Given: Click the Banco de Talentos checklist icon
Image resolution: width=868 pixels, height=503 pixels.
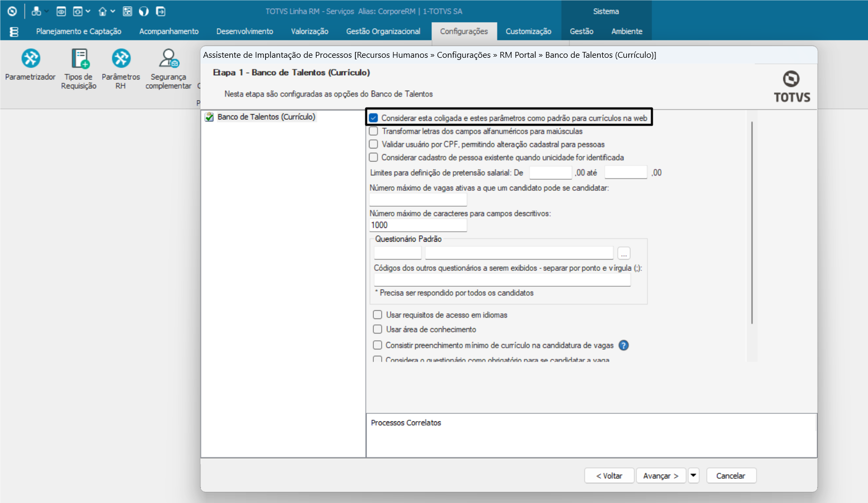Looking at the screenshot, I should [209, 117].
